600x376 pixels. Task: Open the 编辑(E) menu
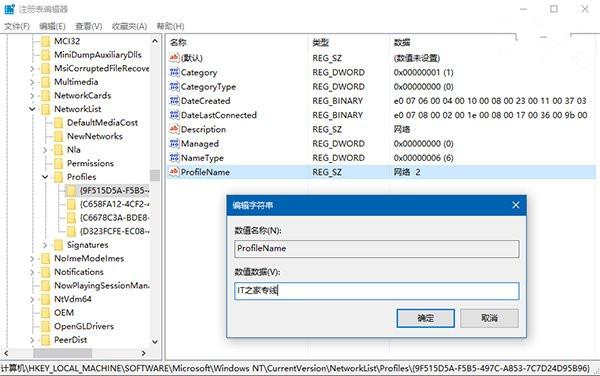point(52,26)
